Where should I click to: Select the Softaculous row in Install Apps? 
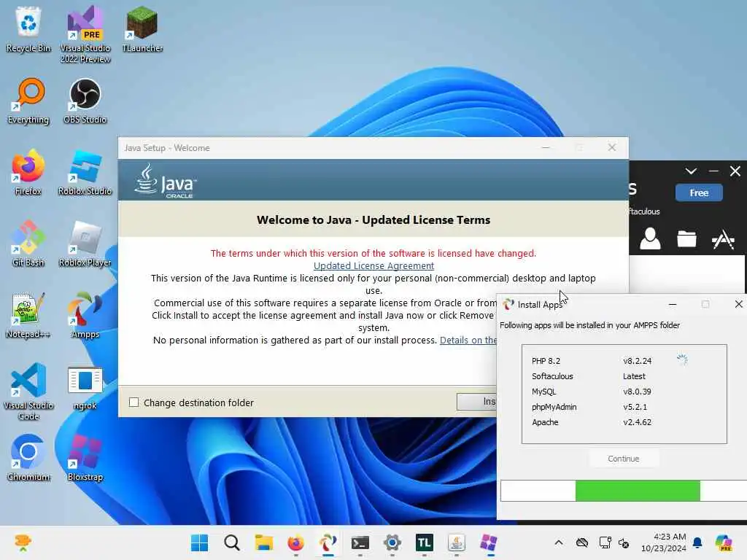pos(624,376)
